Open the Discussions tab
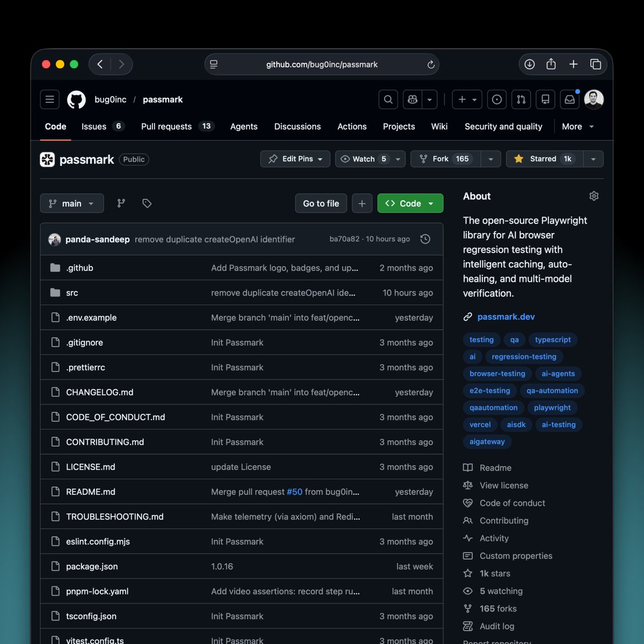Image resolution: width=644 pixels, height=644 pixels. [297, 127]
